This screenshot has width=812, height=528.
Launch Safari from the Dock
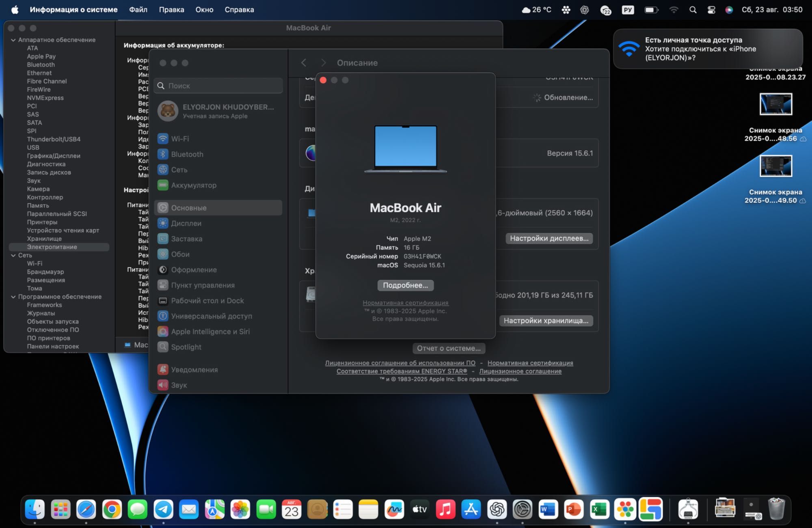click(86, 509)
